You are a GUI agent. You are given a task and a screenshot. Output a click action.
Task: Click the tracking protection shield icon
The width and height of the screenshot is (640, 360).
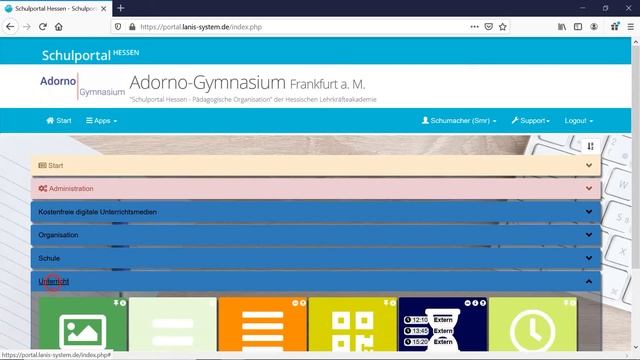tap(118, 27)
